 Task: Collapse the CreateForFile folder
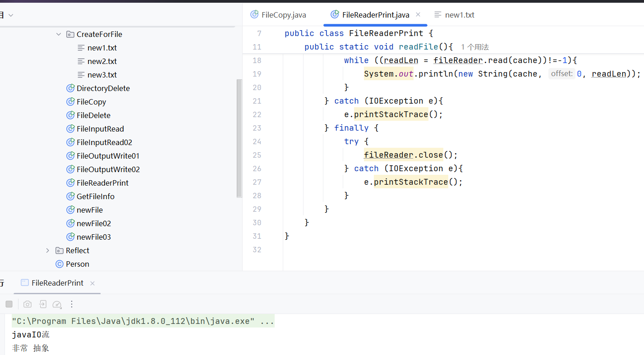pos(59,34)
